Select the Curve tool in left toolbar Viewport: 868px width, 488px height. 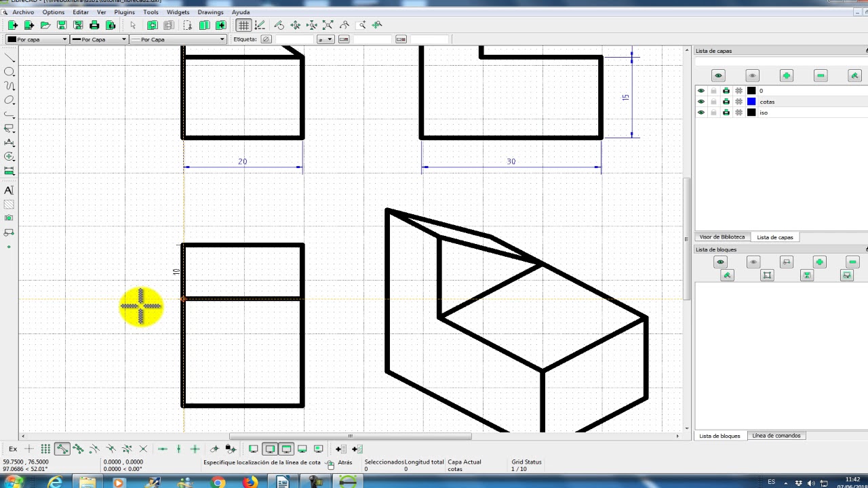click(9, 86)
